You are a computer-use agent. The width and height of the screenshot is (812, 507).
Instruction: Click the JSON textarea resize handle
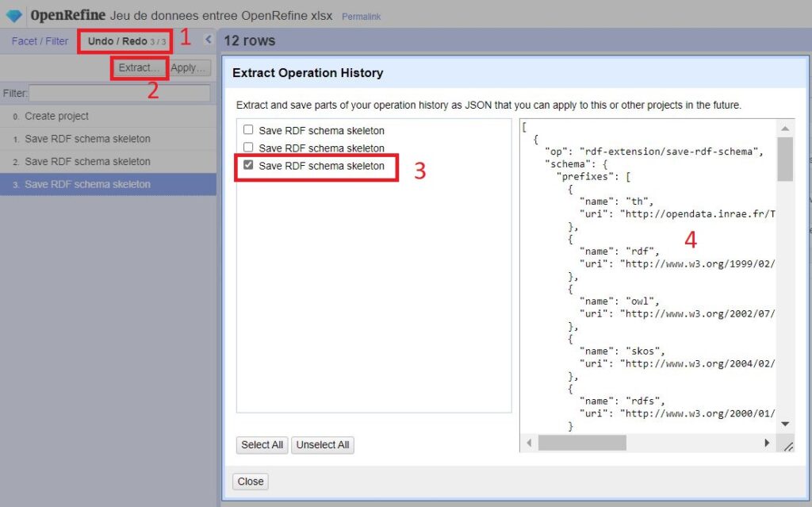click(x=788, y=447)
